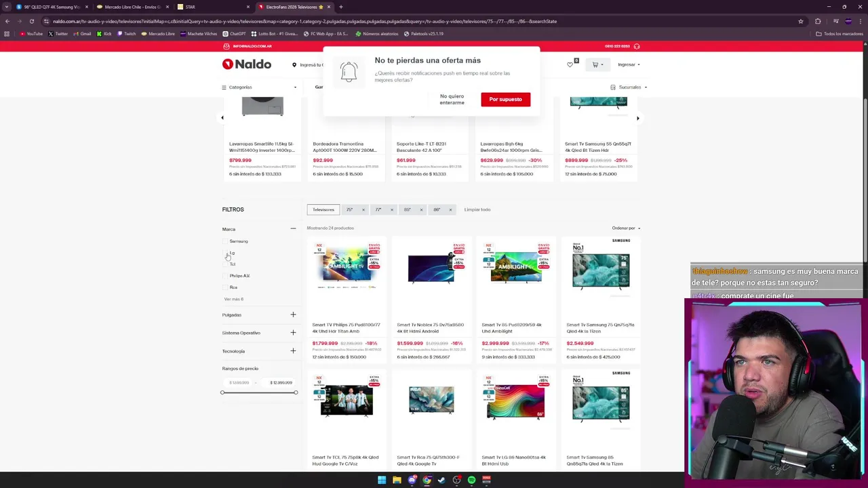The image size is (868, 488).
Task: Check the Samsung brand filter
Action: coord(226,241)
